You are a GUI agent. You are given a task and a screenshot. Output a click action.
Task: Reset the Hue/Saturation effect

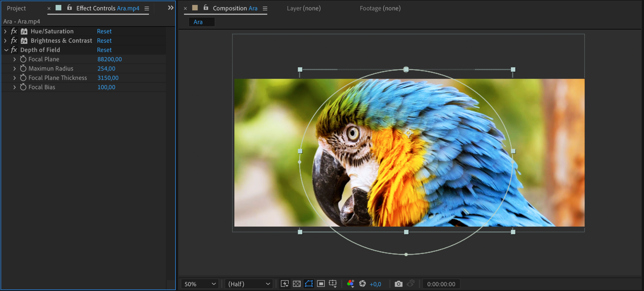tap(104, 31)
